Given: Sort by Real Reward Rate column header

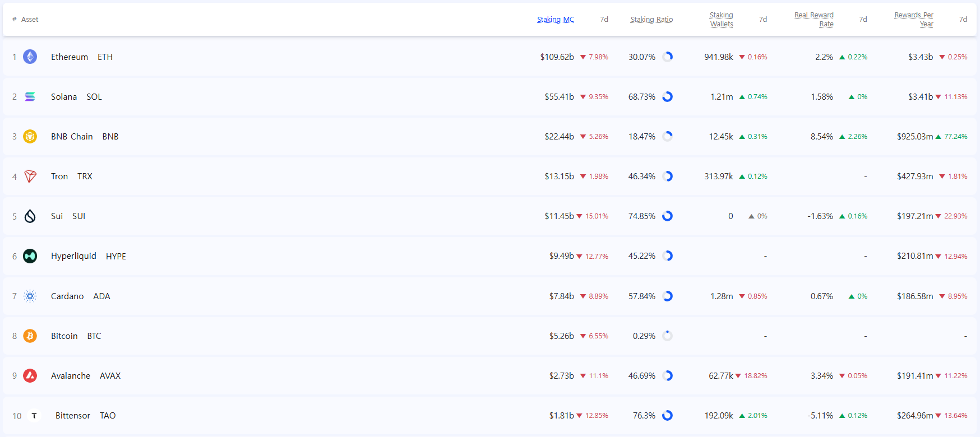Looking at the screenshot, I should coord(814,20).
